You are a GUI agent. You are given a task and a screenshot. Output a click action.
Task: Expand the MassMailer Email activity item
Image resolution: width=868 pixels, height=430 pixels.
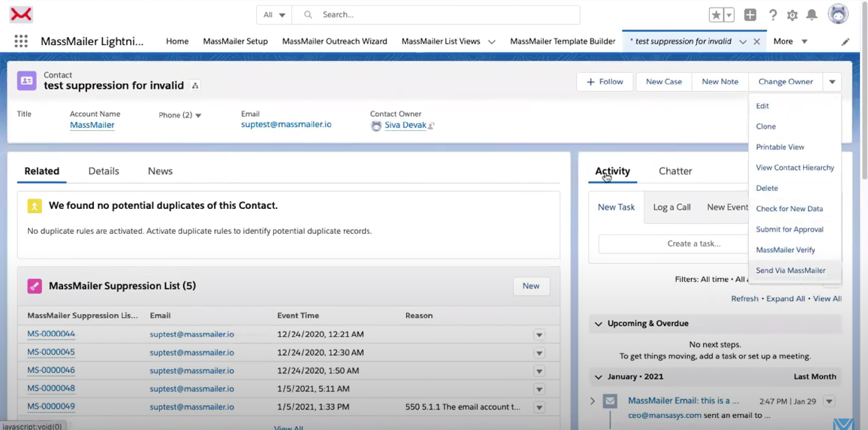click(x=592, y=401)
